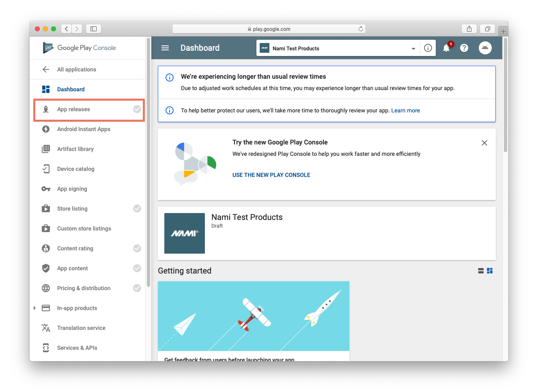
Task: Open the help question mark icon
Action: [x=464, y=48]
